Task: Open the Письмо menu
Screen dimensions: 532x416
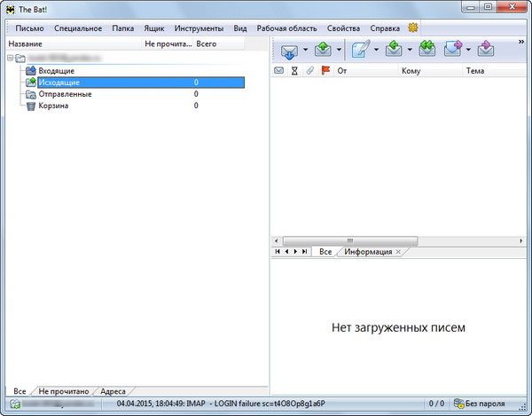Action: point(29,28)
